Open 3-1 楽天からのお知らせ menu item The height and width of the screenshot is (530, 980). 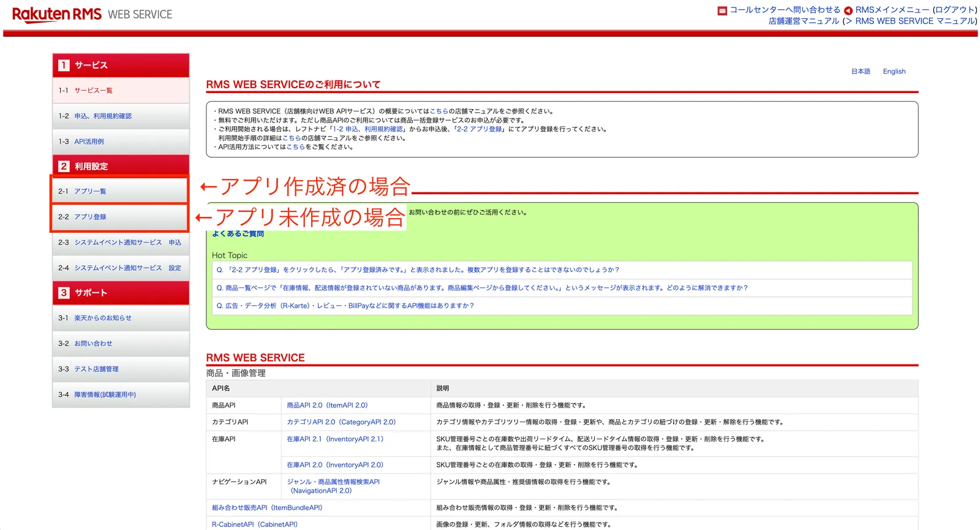coord(121,318)
